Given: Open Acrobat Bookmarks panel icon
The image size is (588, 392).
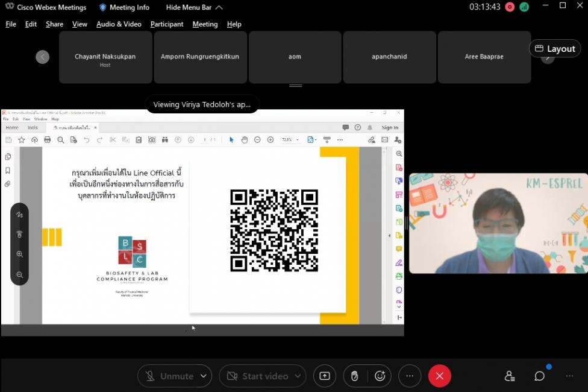Looking at the screenshot, I should pyautogui.click(x=8, y=171).
